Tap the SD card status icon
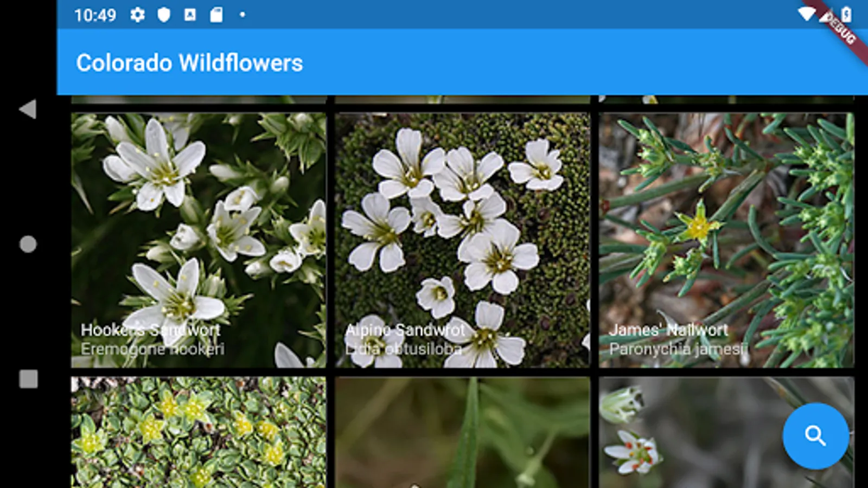This screenshot has height=488, width=868. (x=216, y=15)
